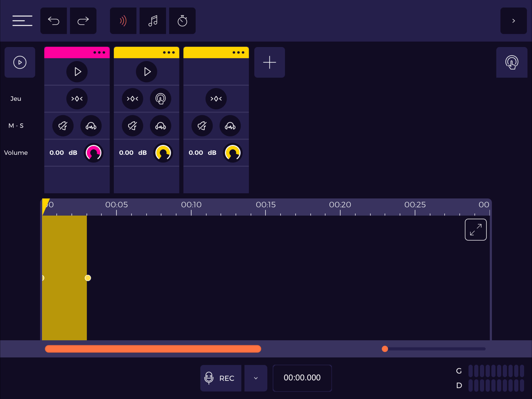Screen dimensions: 532x399
Task: Click the 00:25 timeline ruler mark
Action: 415,205
